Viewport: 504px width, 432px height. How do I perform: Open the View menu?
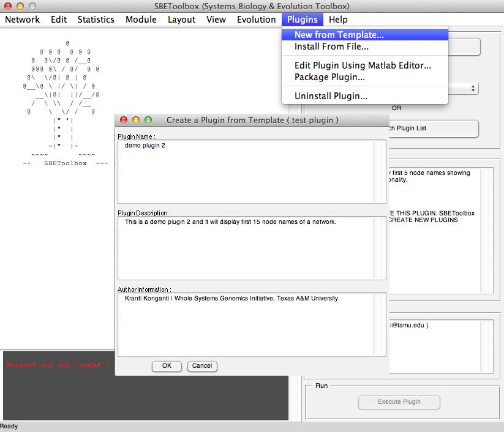point(216,20)
